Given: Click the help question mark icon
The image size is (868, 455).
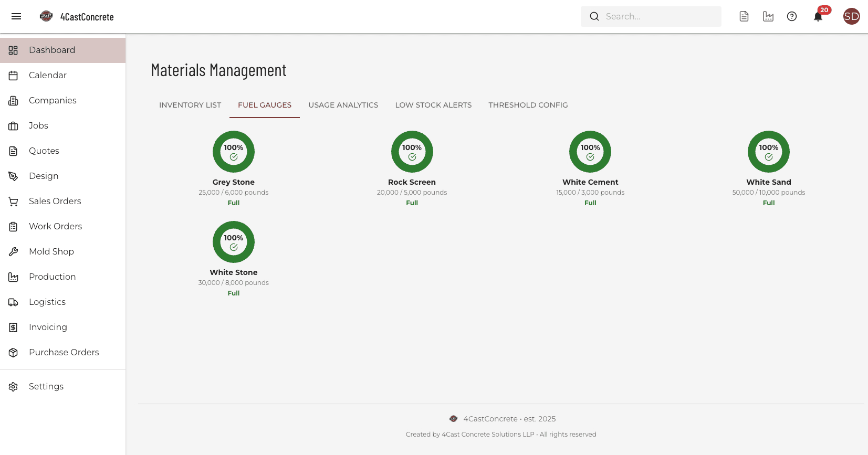Looking at the screenshot, I should click(792, 16).
